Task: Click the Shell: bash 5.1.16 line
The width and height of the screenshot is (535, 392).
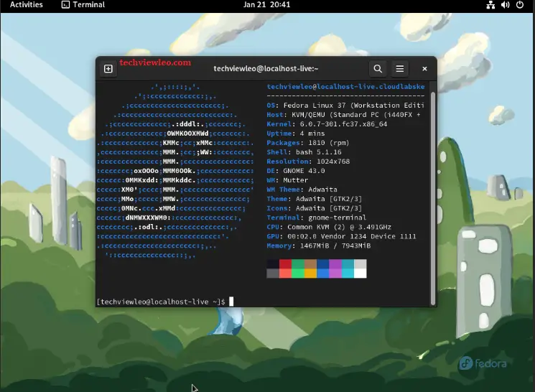Action: (304, 152)
